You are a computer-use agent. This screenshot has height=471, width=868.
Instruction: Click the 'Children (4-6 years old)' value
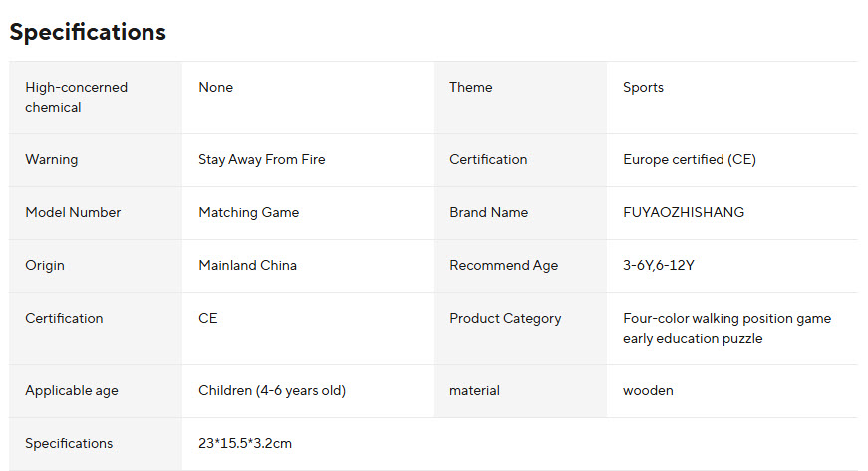[272, 390]
